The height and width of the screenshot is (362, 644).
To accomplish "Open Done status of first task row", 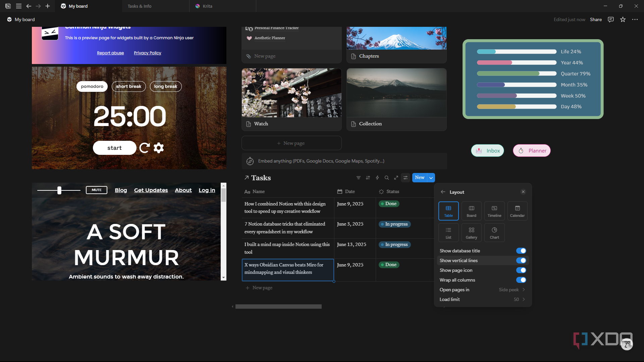I will pyautogui.click(x=389, y=203).
